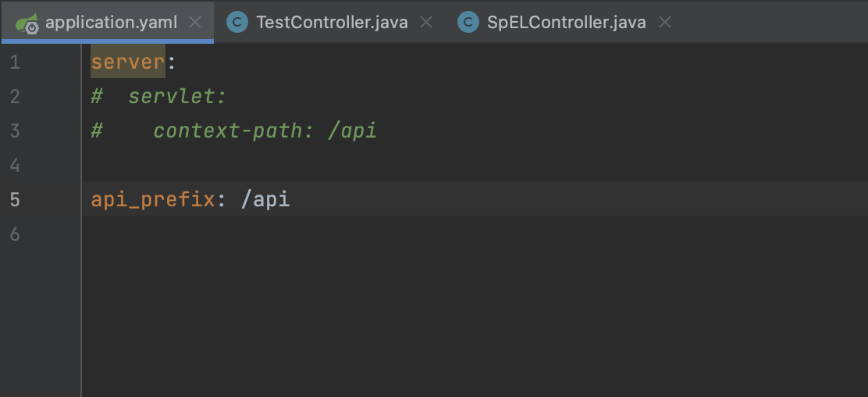868x397 pixels.
Task: Click the 'context-path: /api' comment text
Action: click(x=265, y=131)
